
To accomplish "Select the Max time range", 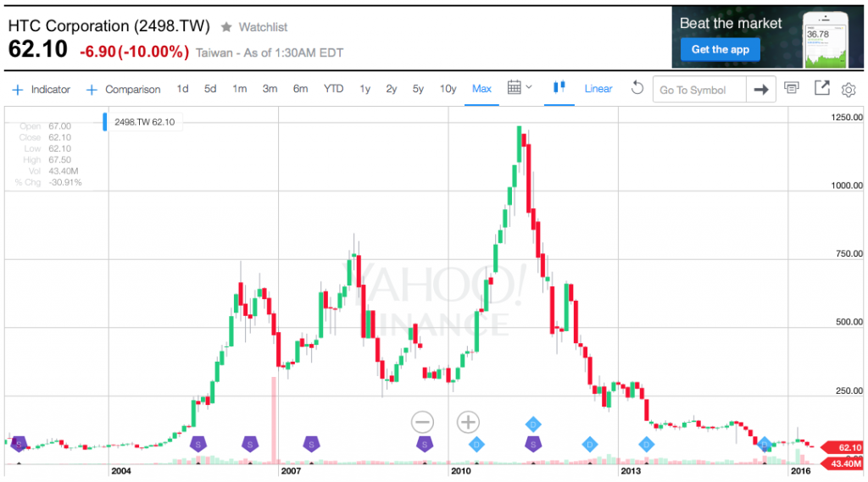I will tap(481, 89).
